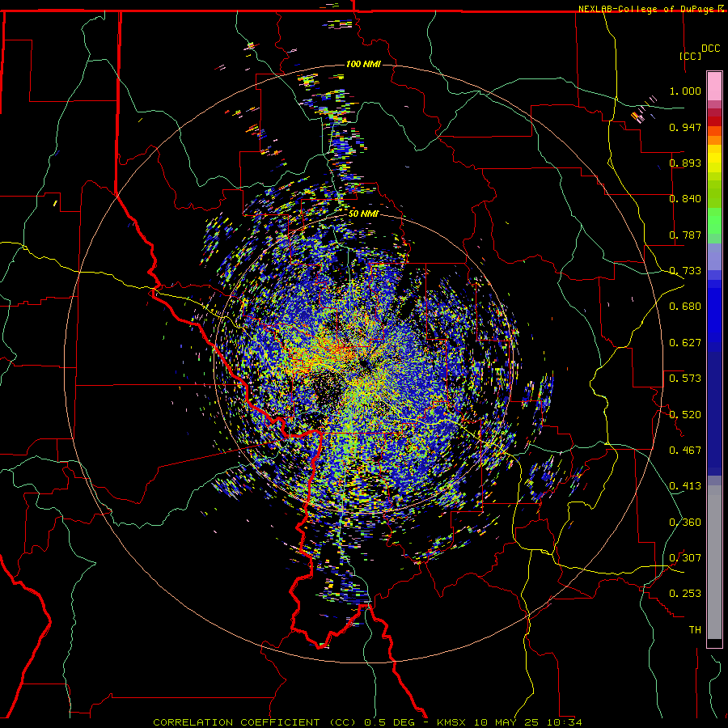Select the 0.787 legend value

pos(685,235)
